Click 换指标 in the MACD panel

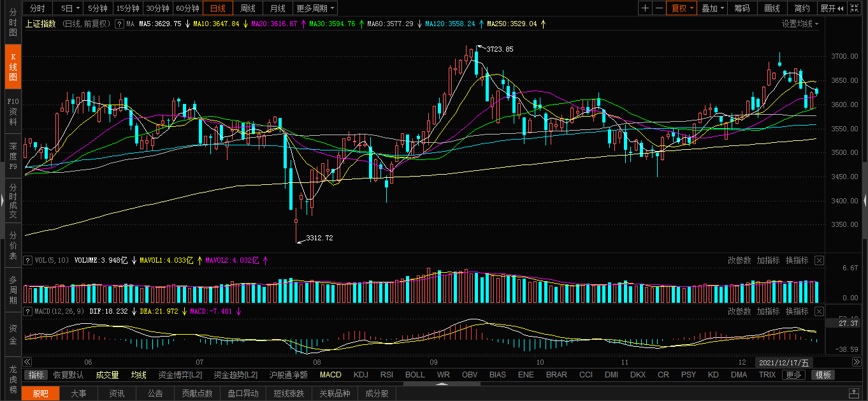point(797,311)
